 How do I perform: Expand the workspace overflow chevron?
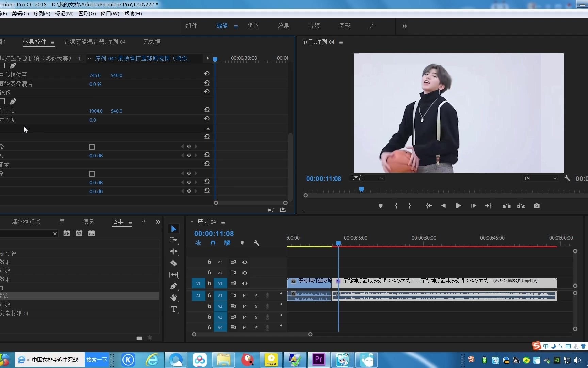click(404, 26)
